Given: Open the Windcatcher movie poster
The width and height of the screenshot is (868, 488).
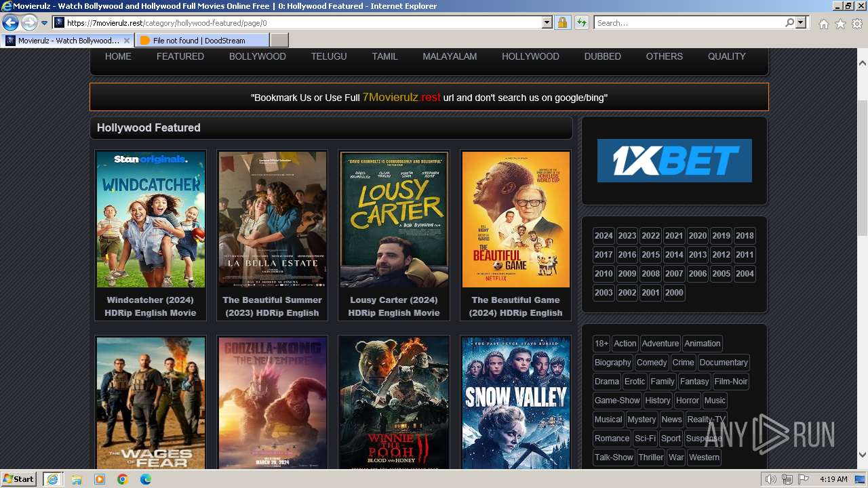Looking at the screenshot, I should 151,220.
